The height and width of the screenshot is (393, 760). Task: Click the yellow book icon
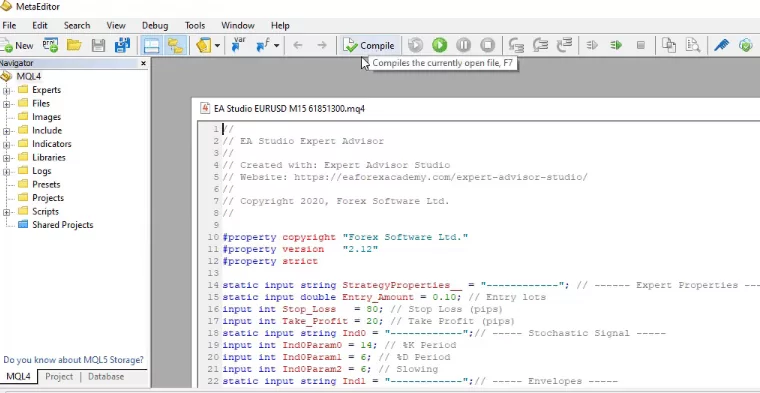point(204,46)
